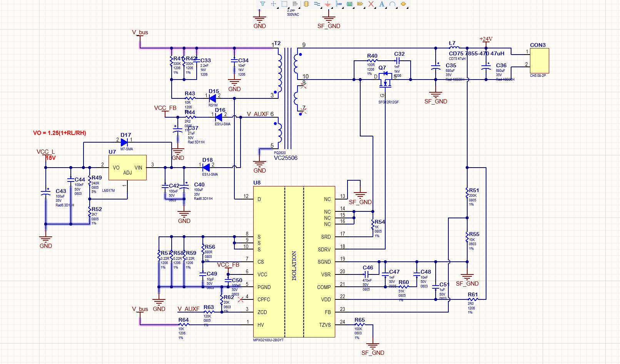Open the selection filter tool
The image size is (620, 364).
point(262,4)
